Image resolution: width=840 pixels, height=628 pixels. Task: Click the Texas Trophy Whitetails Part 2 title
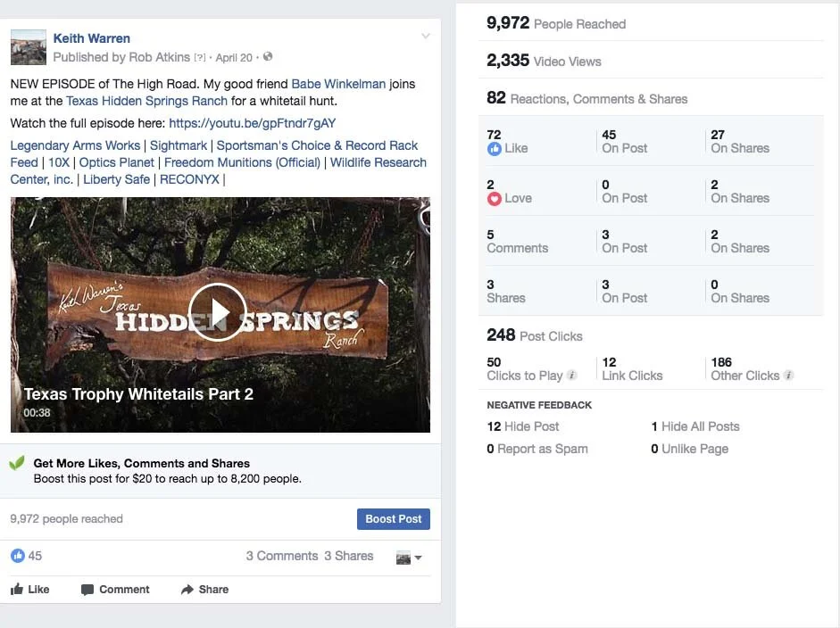click(x=138, y=394)
